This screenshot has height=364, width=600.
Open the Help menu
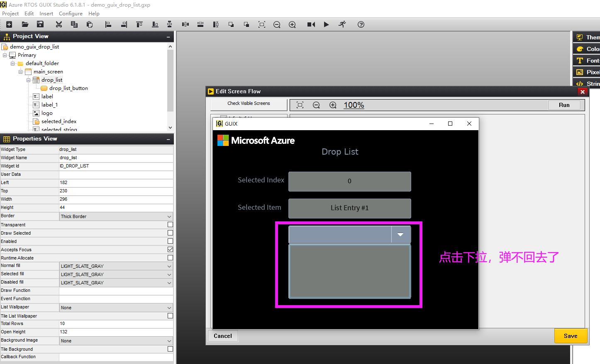point(94,14)
